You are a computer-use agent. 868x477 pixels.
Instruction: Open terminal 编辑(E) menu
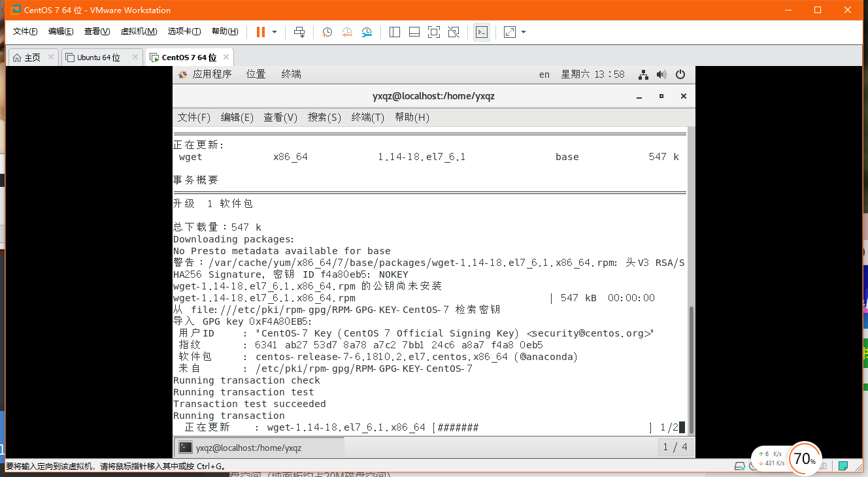click(237, 118)
